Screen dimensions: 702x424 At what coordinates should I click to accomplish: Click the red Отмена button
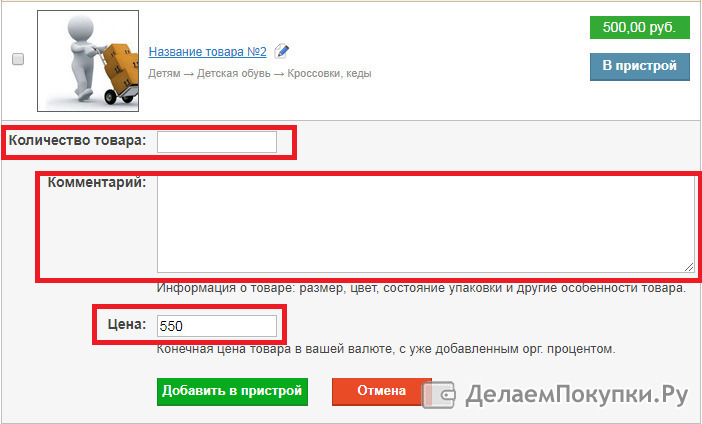pyautogui.click(x=381, y=392)
